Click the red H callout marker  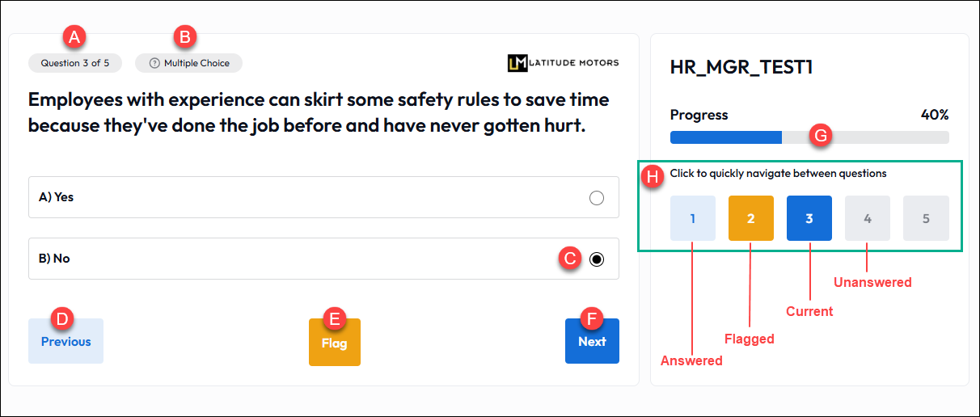point(653,175)
